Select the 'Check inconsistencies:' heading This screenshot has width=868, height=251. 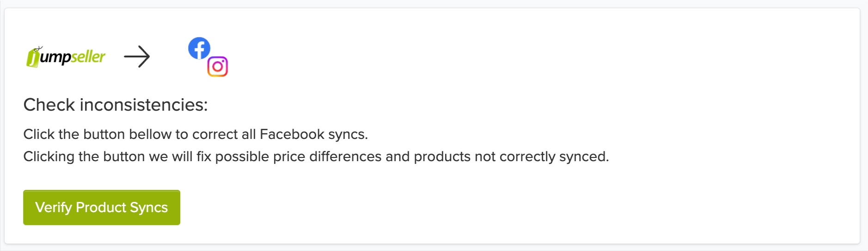[x=116, y=105]
